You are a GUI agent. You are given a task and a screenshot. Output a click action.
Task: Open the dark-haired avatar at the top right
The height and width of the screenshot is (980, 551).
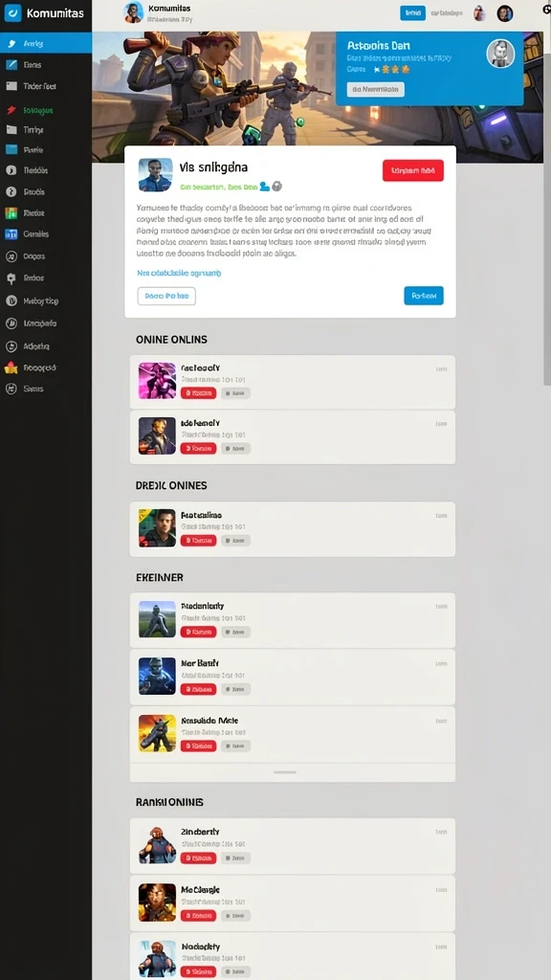tap(505, 13)
